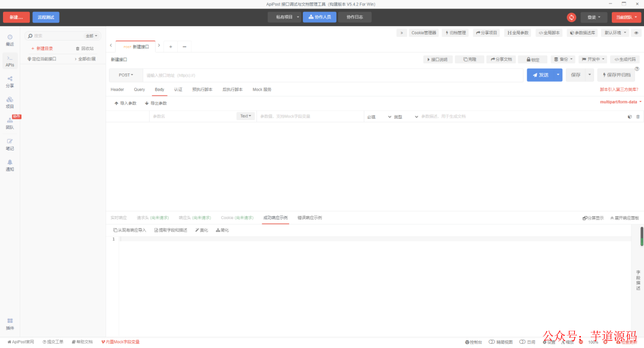Open the 备份 backup dropdown
Viewport: 644px width, 348px height.
tap(563, 59)
